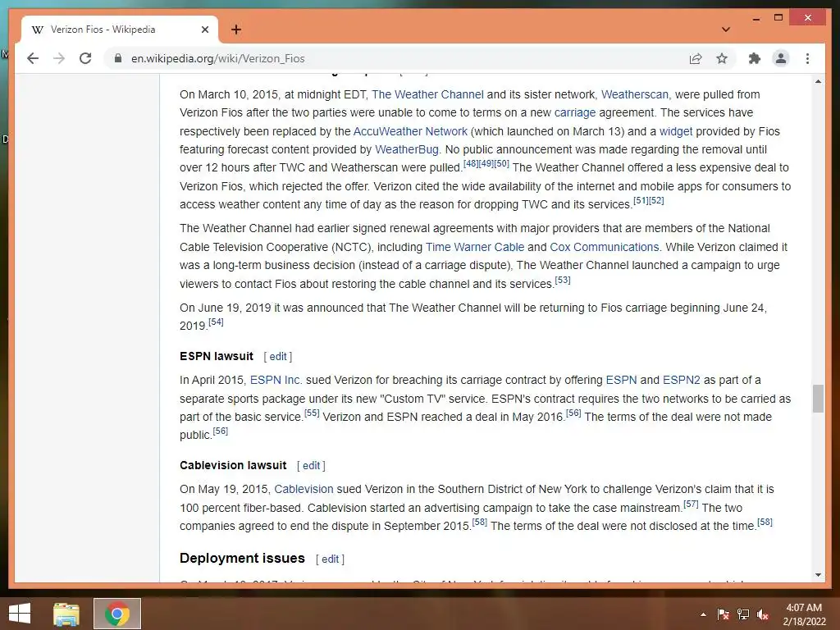Click the Chrome taskbar icon
Screen dimensions: 840x630
tap(117, 614)
